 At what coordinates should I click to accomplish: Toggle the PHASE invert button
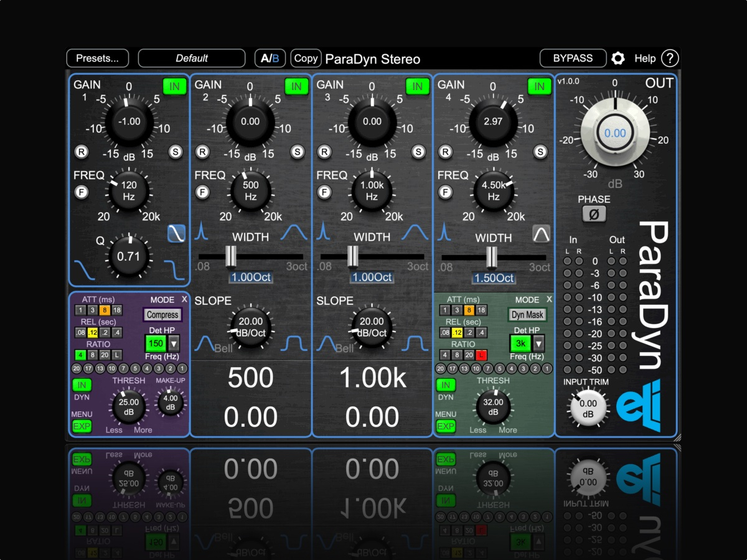(594, 214)
